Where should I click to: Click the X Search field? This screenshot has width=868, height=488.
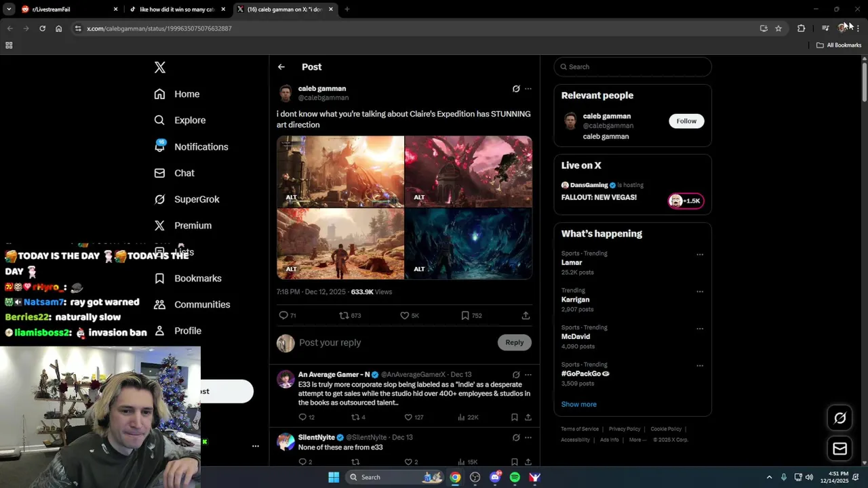pos(633,67)
